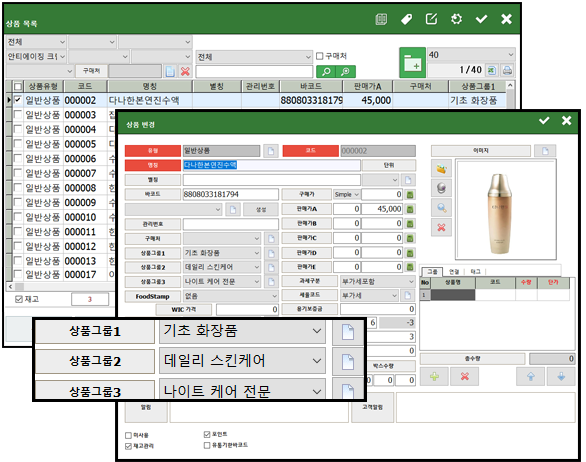Confirm the product change dialog checkmark

[544, 120]
